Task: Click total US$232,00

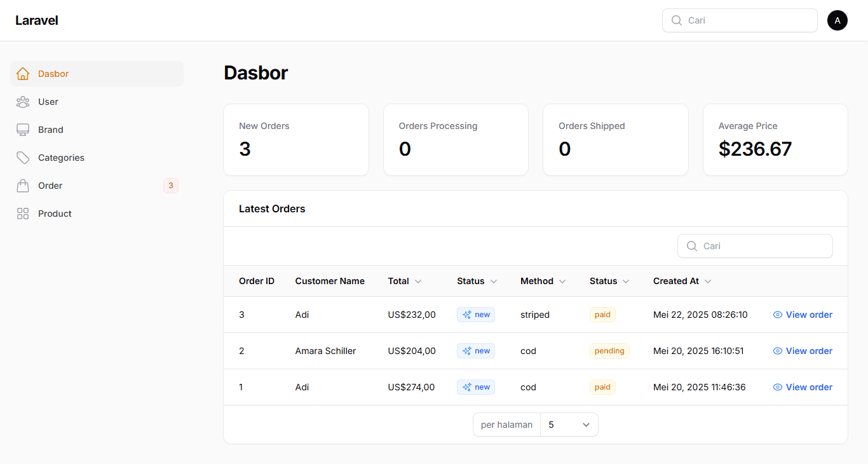Action: click(x=412, y=315)
